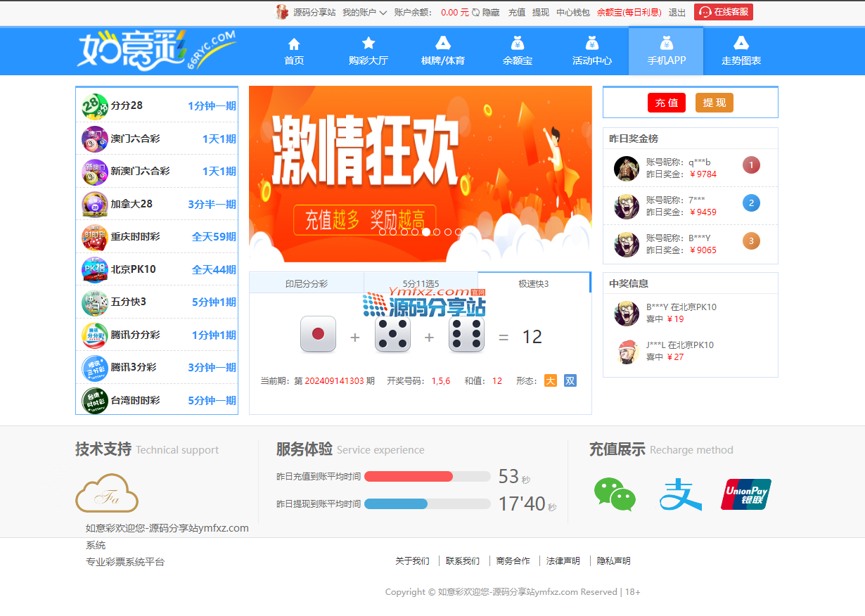865x616 pixels.
Task: Click the WeChat Pay recharge icon
Action: (615, 494)
